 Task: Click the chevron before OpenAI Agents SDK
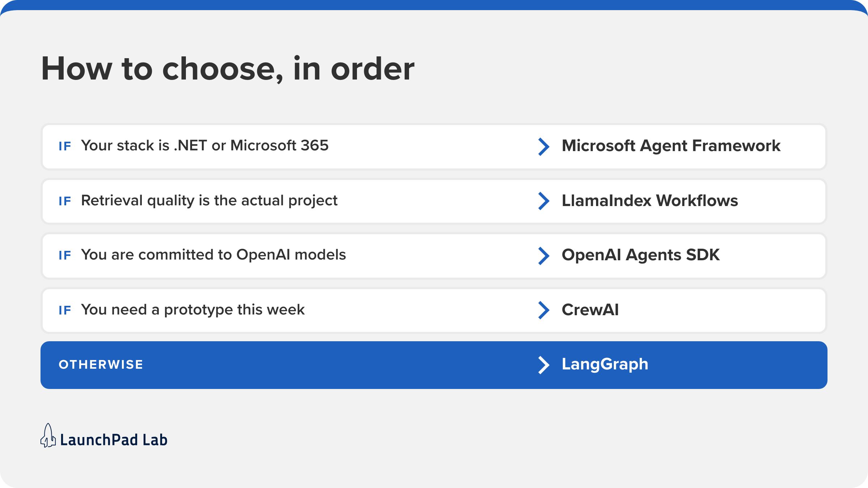544,256
